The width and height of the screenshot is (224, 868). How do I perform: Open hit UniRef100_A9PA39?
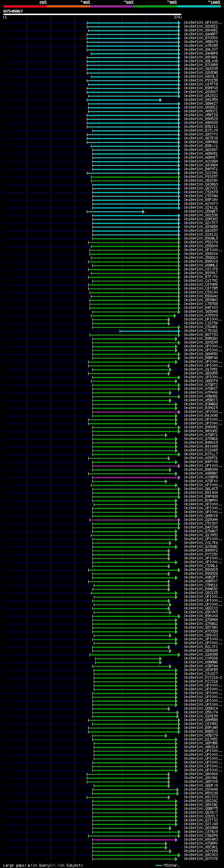[x=201, y=123]
